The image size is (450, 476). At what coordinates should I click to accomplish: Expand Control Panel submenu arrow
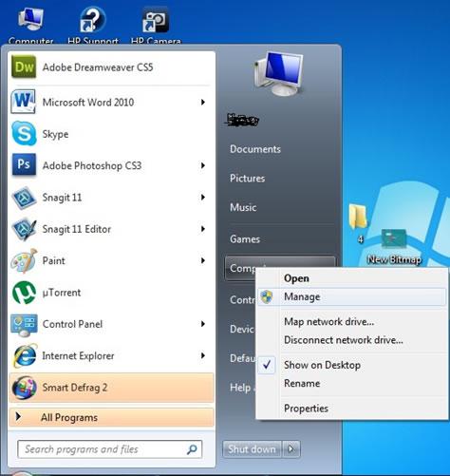point(203,324)
